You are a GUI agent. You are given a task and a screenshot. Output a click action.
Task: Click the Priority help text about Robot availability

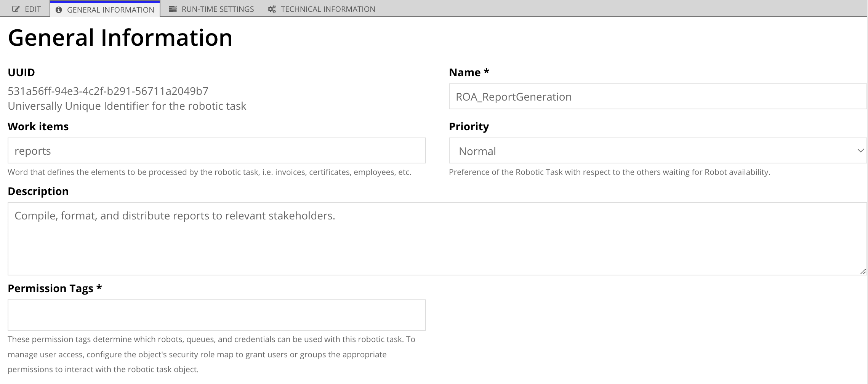(609, 172)
